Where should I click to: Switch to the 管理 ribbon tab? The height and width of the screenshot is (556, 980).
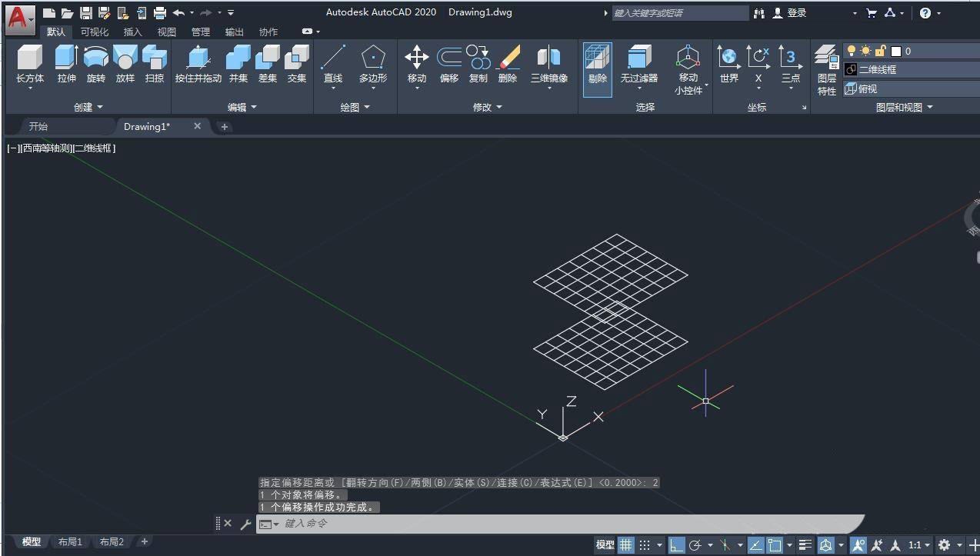coord(201,32)
